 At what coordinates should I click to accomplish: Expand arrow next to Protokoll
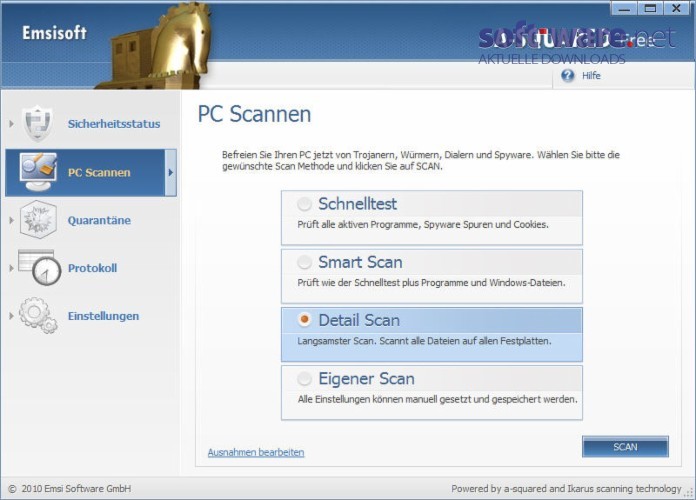12,268
